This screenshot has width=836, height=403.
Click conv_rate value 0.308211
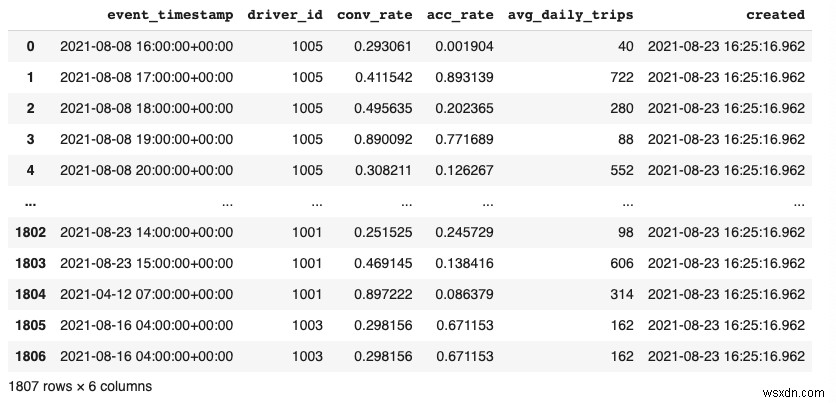click(x=383, y=170)
